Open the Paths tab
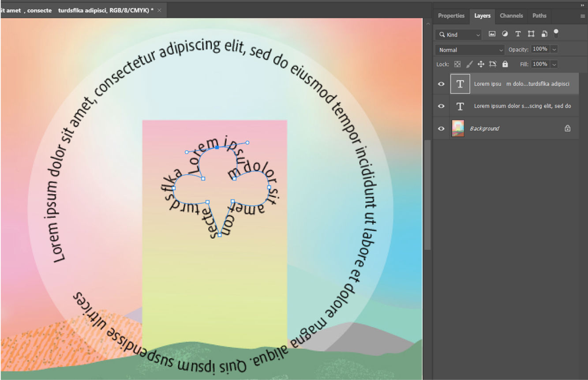This screenshot has width=588, height=380. [539, 16]
